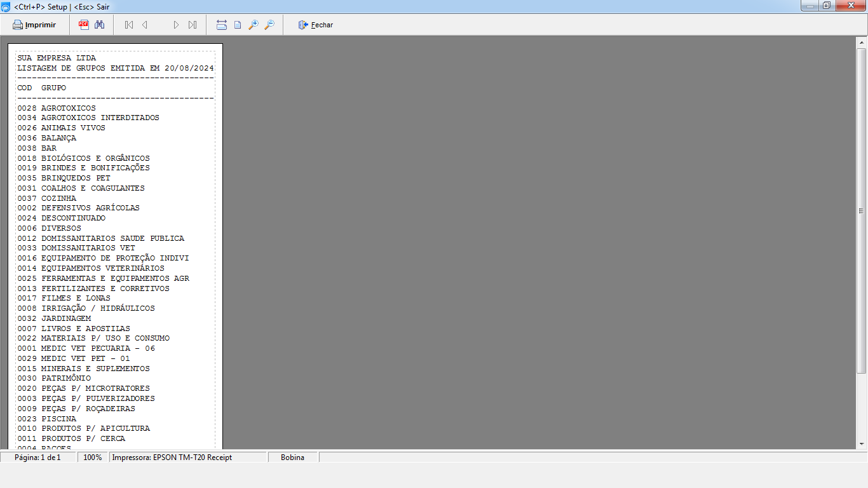Image resolution: width=868 pixels, height=488 pixels.
Task: Select the '0014 EQUIPAMENTOS VETERINÁRIOS' row
Action: tap(91, 268)
